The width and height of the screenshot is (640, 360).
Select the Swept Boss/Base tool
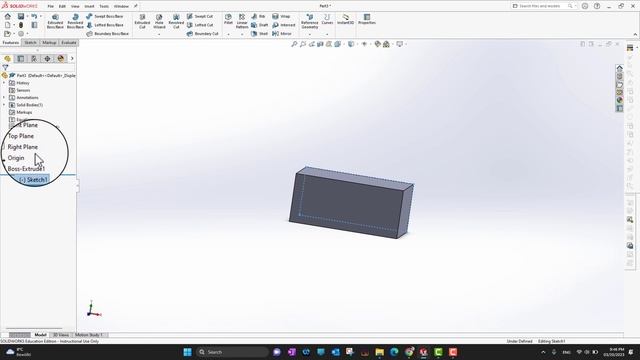click(x=105, y=16)
